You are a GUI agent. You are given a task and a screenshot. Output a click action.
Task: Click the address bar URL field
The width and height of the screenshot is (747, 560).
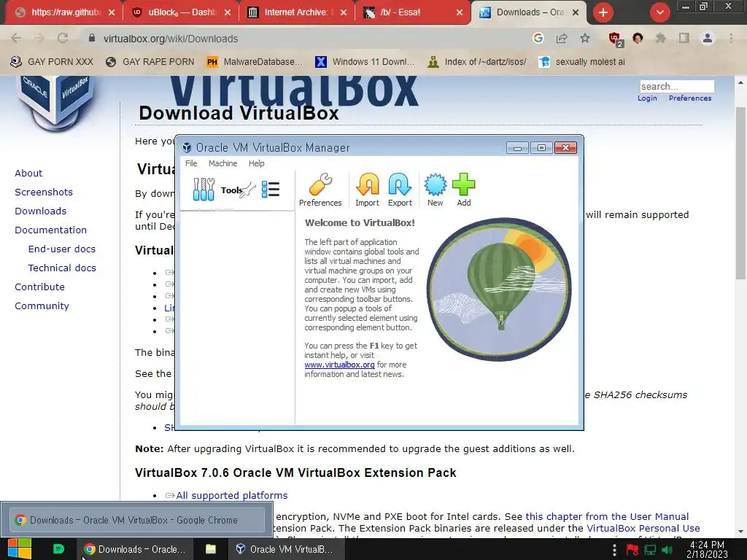click(x=305, y=39)
